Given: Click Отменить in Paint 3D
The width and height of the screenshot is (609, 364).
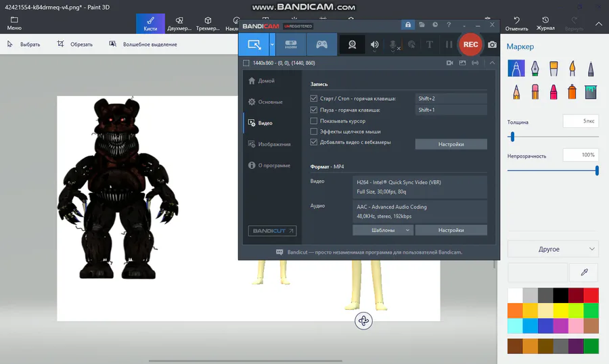Looking at the screenshot, I should point(516,23).
